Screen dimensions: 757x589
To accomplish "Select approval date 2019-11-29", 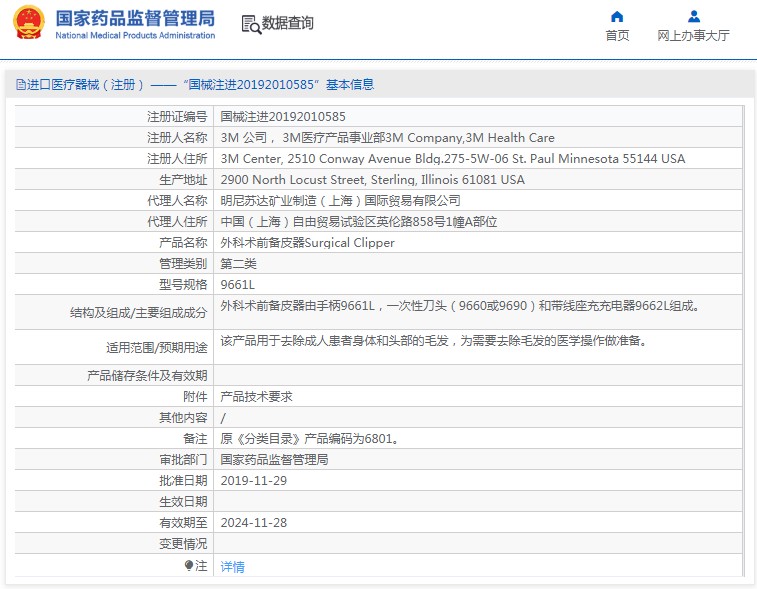I will click(x=253, y=481).
